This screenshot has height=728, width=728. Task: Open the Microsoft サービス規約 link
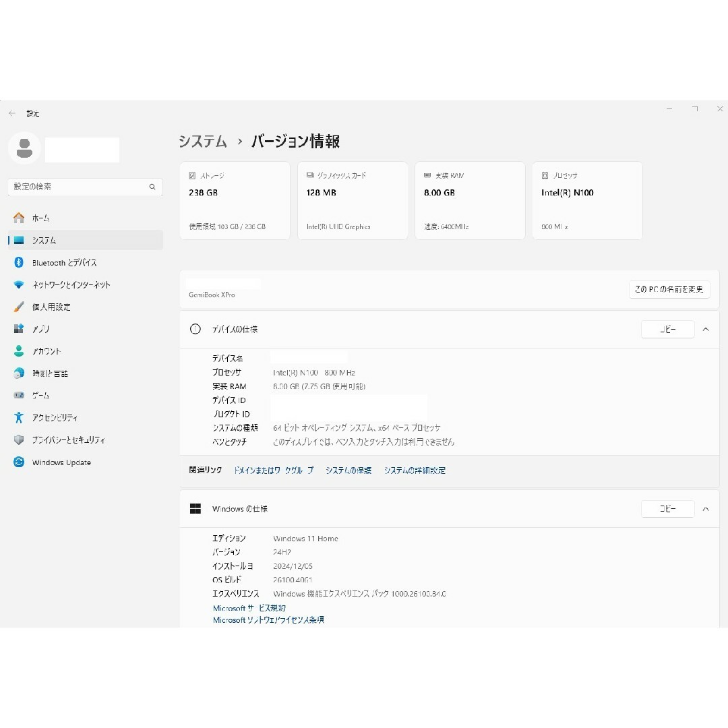pyautogui.click(x=249, y=608)
